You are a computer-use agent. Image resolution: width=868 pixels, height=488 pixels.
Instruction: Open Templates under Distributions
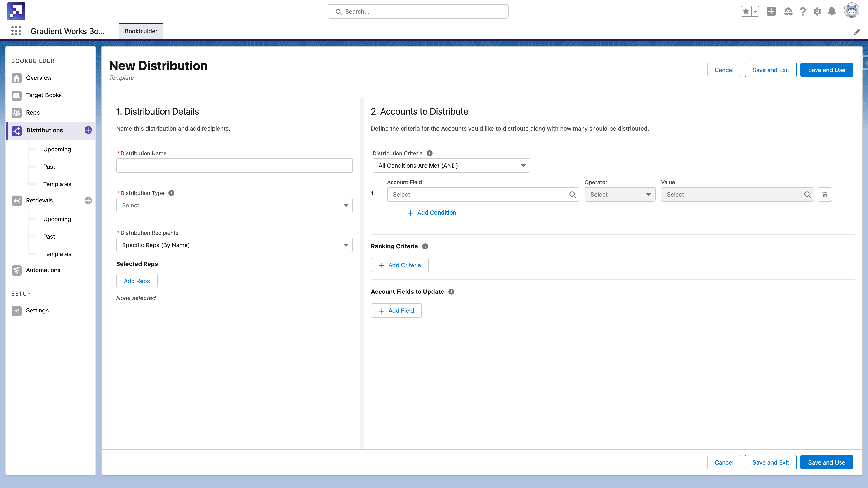(57, 184)
